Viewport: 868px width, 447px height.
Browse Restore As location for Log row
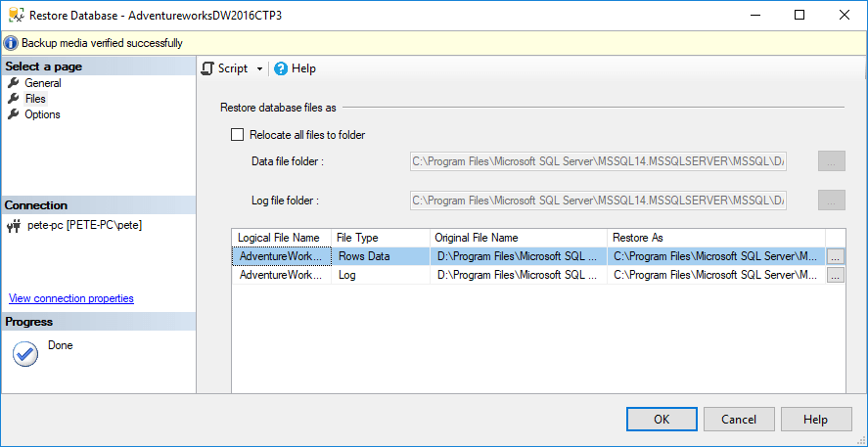click(x=836, y=275)
